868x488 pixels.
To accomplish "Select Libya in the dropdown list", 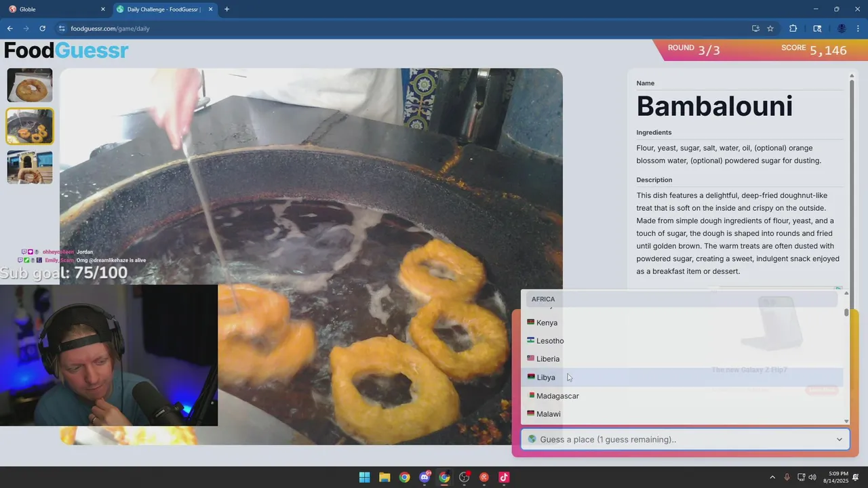I will [x=684, y=378].
